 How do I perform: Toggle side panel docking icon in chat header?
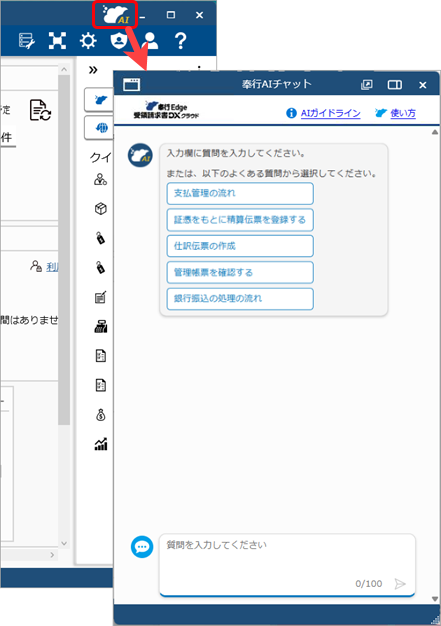[395, 85]
